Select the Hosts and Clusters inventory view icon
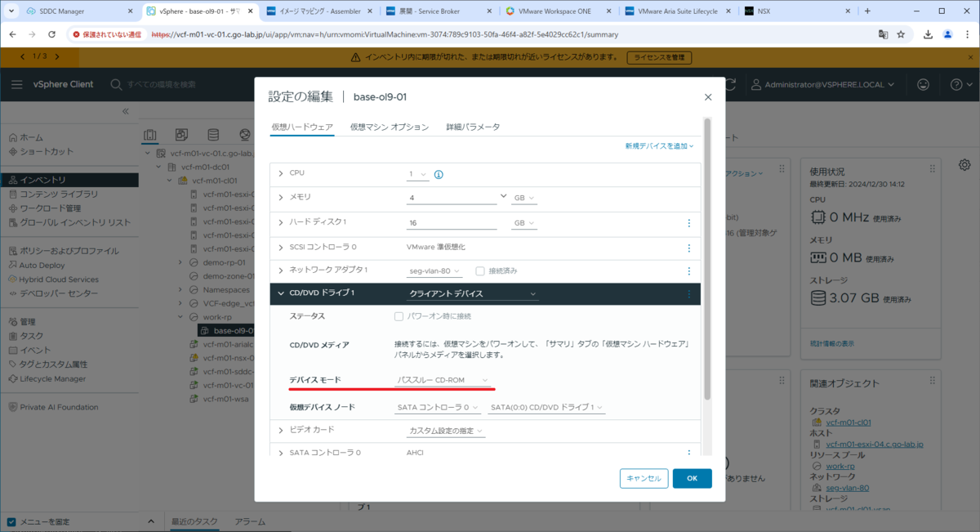 point(149,135)
